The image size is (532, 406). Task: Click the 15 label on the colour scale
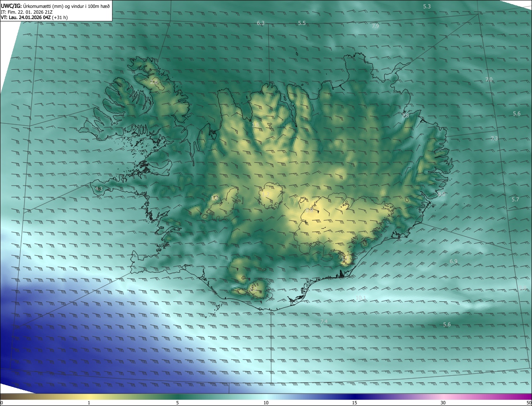pyautogui.click(x=355, y=403)
